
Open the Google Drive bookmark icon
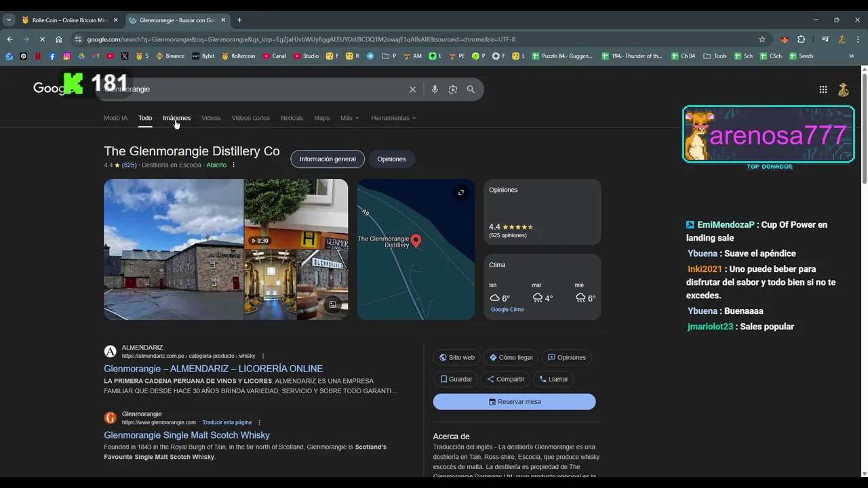(81, 56)
